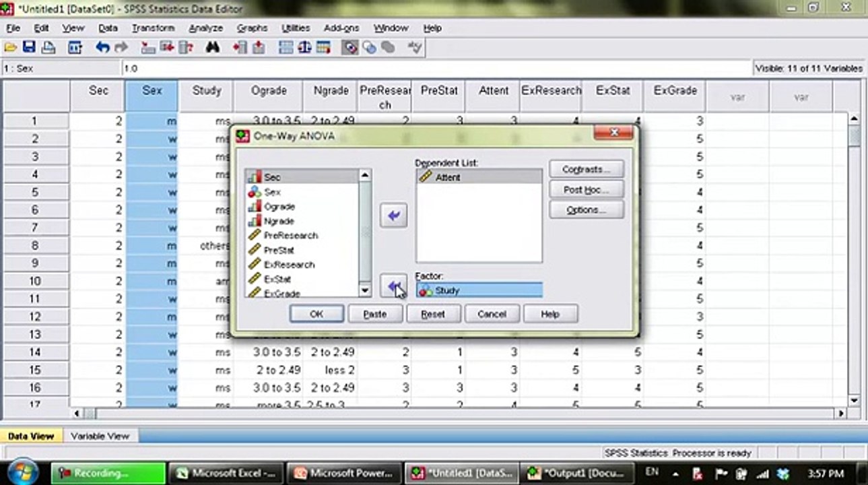Image resolution: width=868 pixels, height=485 pixels.
Task: Select PreResearch in the variable list
Action: tap(302, 235)
